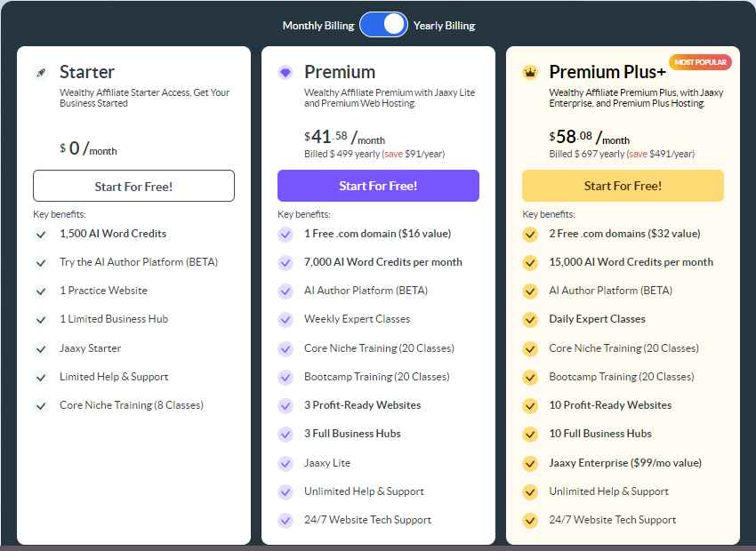Viewport: 756px width, 551px height.
Task: Click the checkmark beside 1,500 AI Word Credits
Action: [x=40, y=233]
